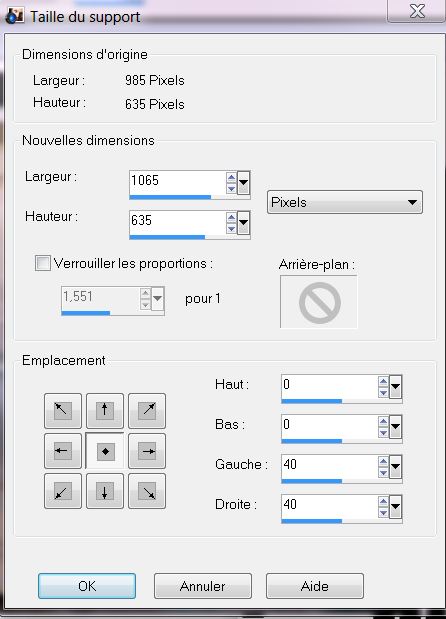Enable Verrouiller les proportions checkbox
Image resolution: width=446 pixels, height=619 pixels.
(43, 263)
